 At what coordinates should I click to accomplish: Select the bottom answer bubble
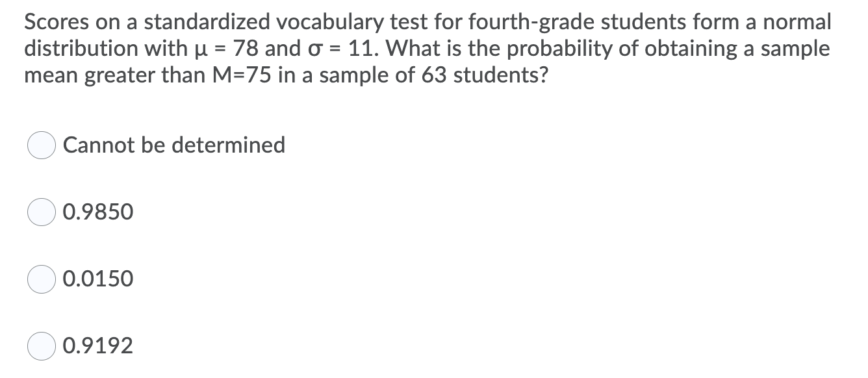[42, 346]
